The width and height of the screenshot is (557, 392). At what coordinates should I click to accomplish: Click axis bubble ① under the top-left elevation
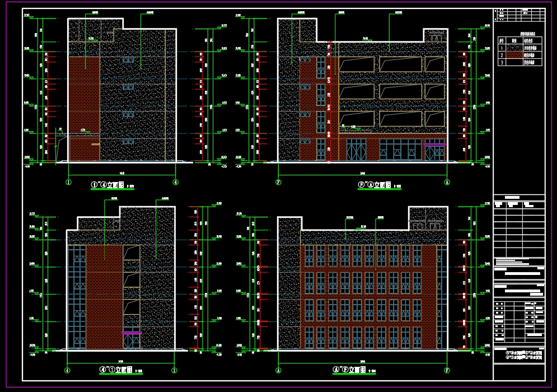pyautogui.click(x=69, y=182)
